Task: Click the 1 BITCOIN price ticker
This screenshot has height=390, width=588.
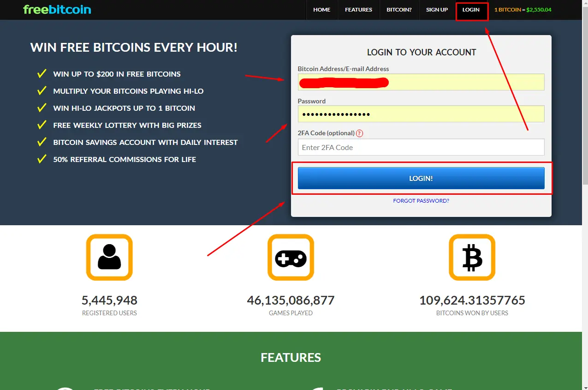Action: coord(523,10)
